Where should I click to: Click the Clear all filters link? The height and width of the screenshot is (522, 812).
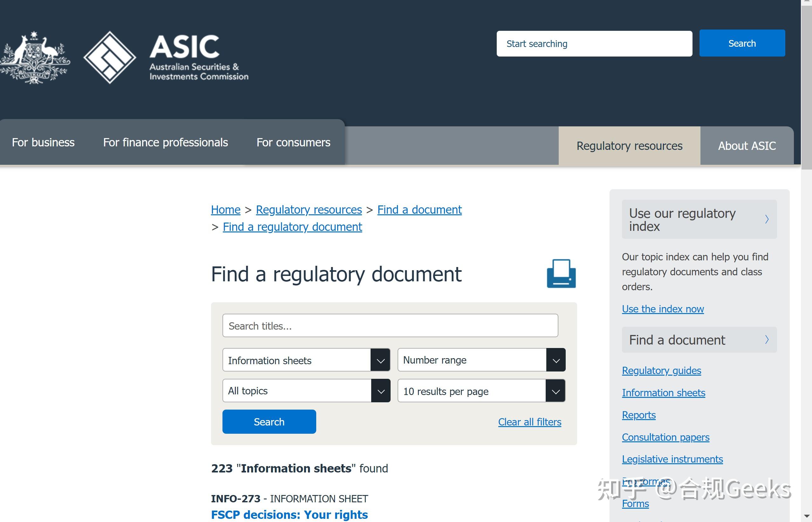(529, 422)
